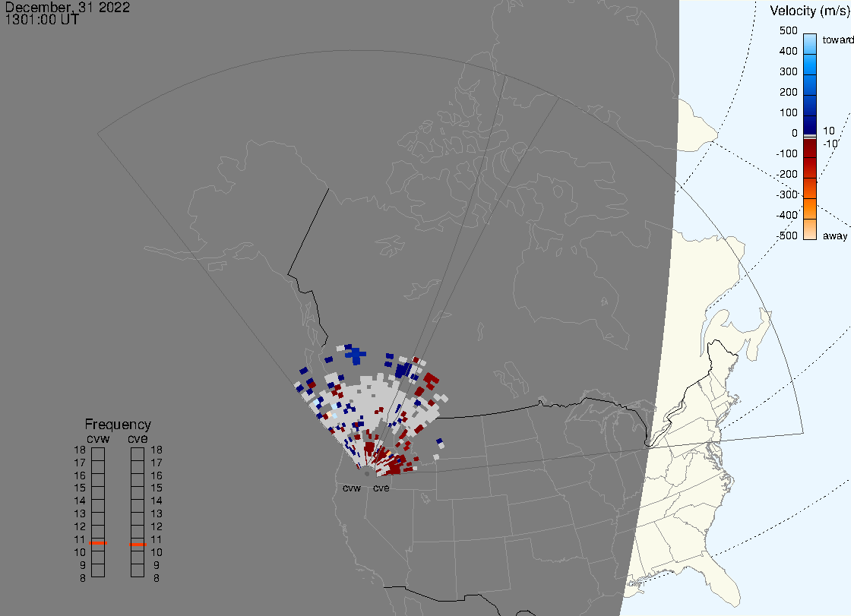Click the cvw radar station label on the map
Image resolution: width=854 pixels, height=616 pixels.
(352, 488)
